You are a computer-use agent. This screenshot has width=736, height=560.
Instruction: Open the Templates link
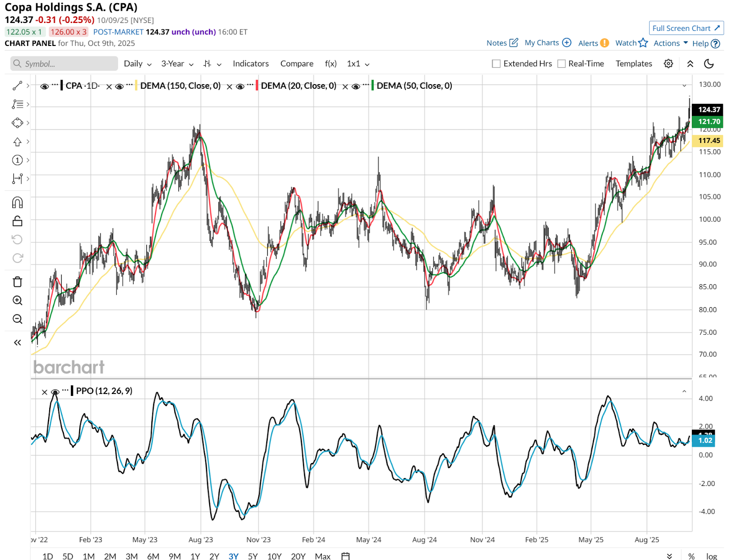pos(633,63)
